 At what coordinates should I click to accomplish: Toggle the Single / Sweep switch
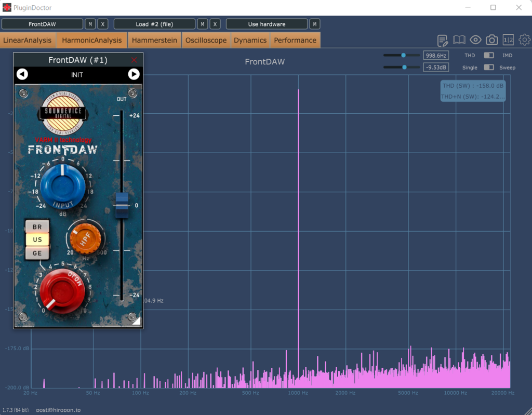(x=489, y=67)
